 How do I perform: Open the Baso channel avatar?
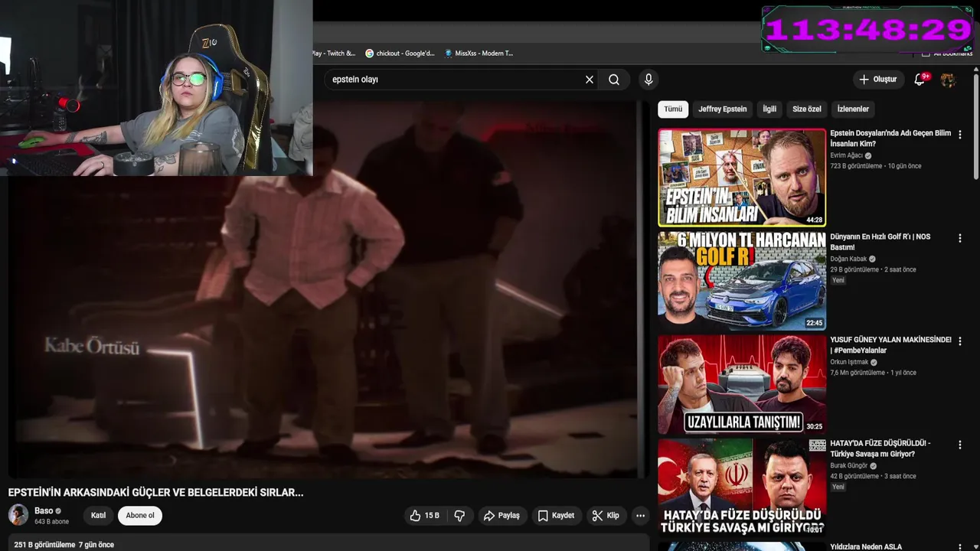[18, 515]
